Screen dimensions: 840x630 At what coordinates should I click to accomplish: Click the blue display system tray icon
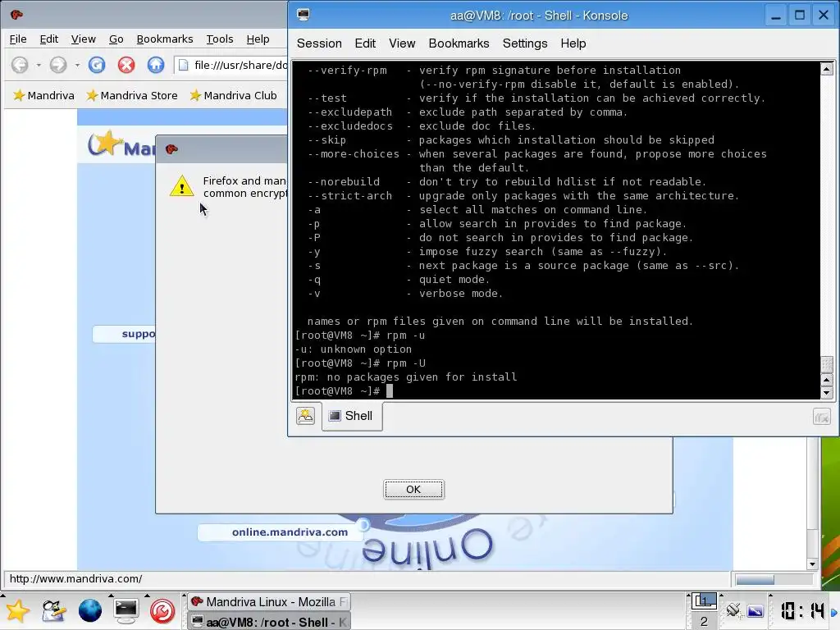(x=756, y=610)
